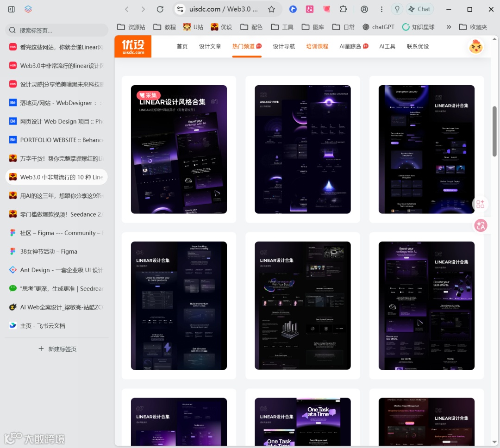Image resolution: width=500 pixels, height=448 pixels.
Task: Open the 优设 bookmark
Action: coord(221,27)
